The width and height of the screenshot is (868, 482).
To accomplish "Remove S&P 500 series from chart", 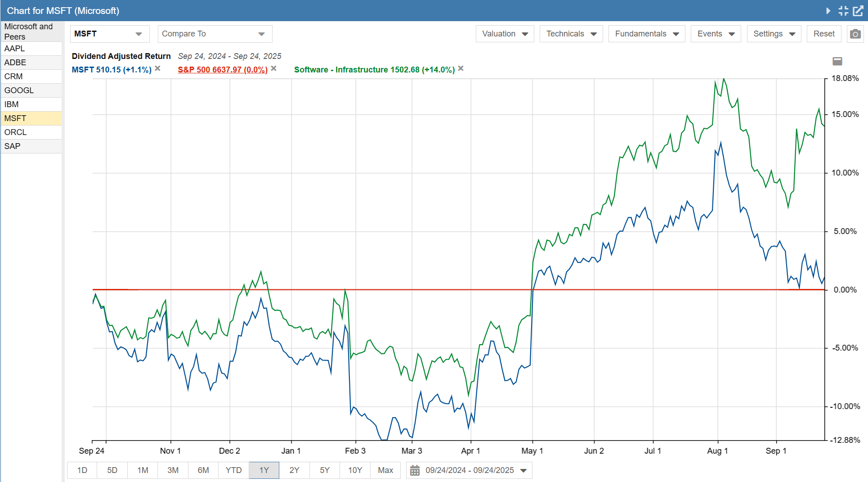I will click(x=274, y=69).
